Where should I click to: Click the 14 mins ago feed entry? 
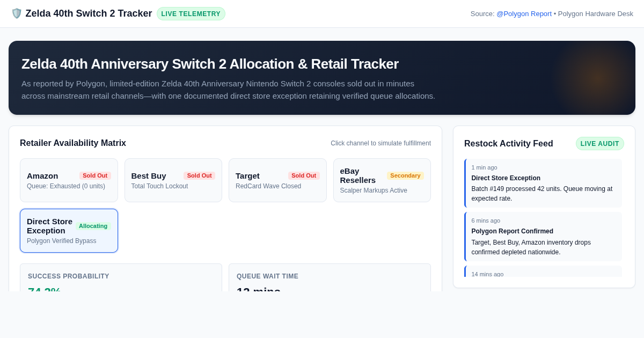point(543,271)
